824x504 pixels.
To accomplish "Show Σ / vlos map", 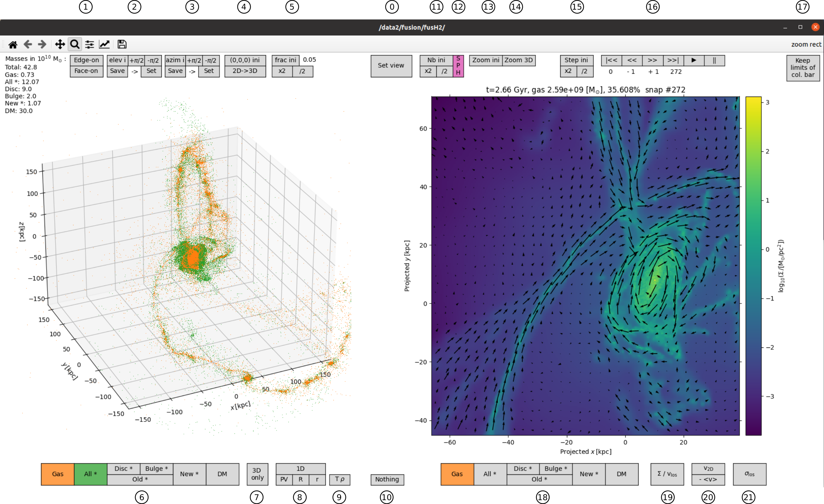I will click(x=667, y=474).
